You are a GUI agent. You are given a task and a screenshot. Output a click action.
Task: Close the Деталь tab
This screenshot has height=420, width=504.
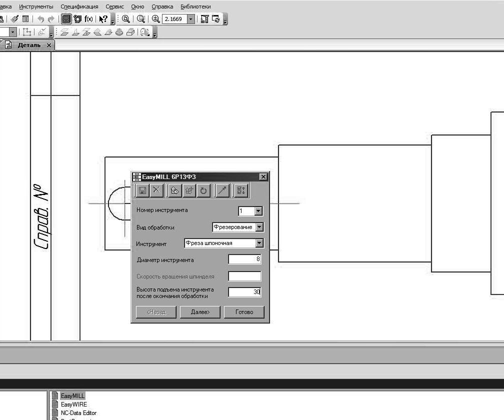(x=49, y=45)
